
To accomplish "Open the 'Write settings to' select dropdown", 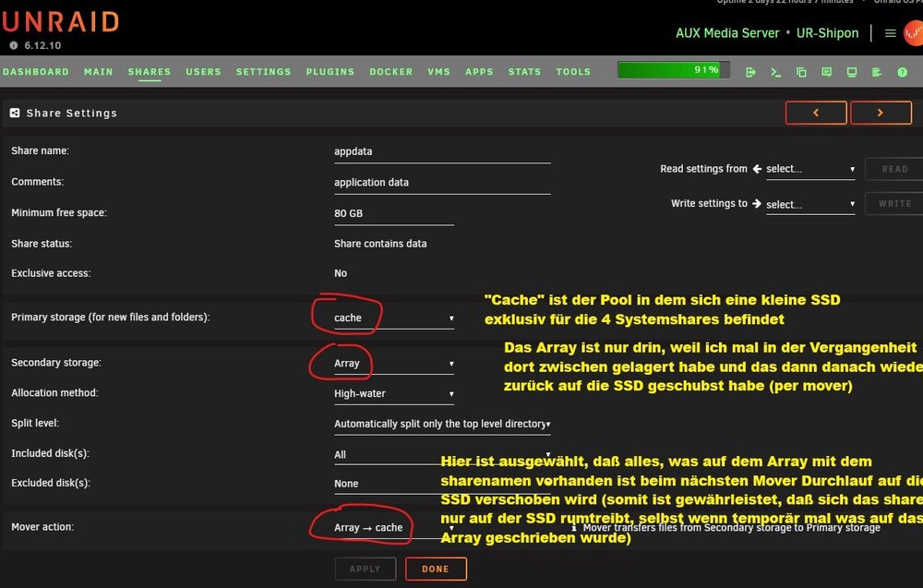I will click(x=810, y=204).
